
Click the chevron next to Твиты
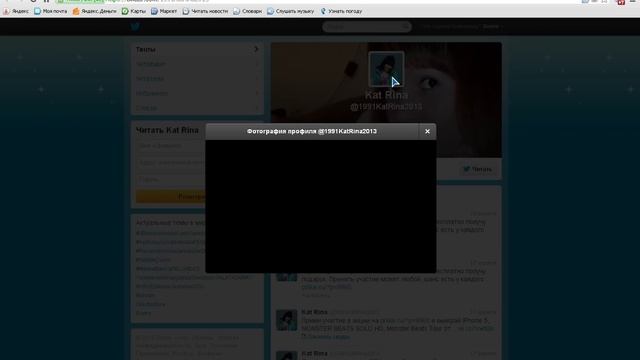tap(256, 49)
